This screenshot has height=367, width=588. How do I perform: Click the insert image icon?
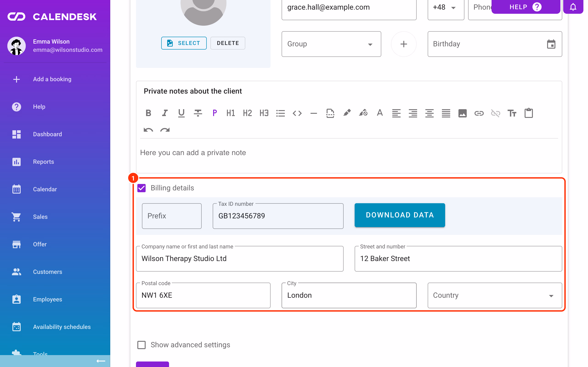click(x=462, y=113)
